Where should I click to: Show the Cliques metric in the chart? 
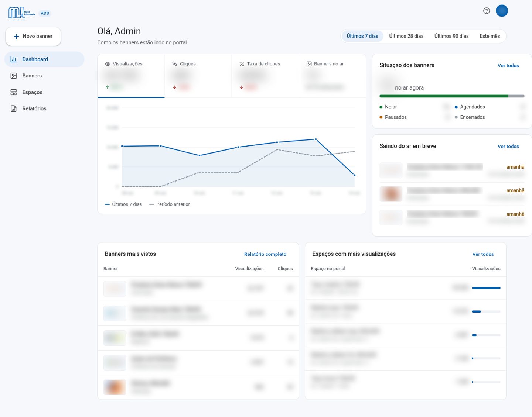(x=198, y=76)
